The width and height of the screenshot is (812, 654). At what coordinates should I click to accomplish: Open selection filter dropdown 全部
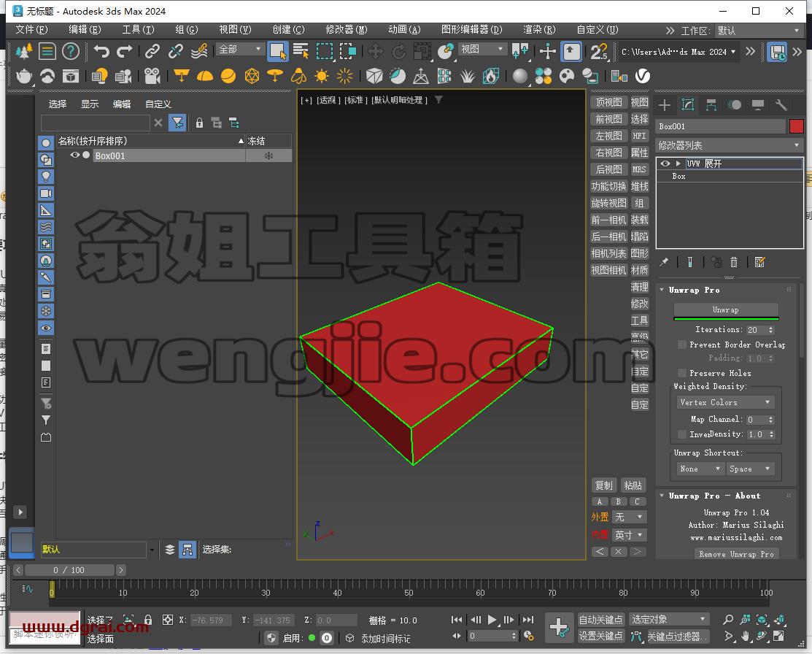point(239,49)
